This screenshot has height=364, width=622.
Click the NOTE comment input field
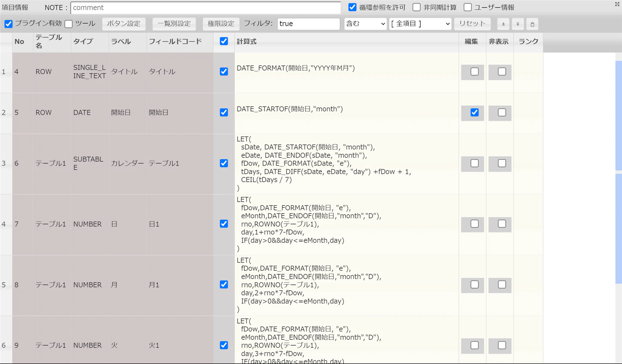click(x=206, y=8)
